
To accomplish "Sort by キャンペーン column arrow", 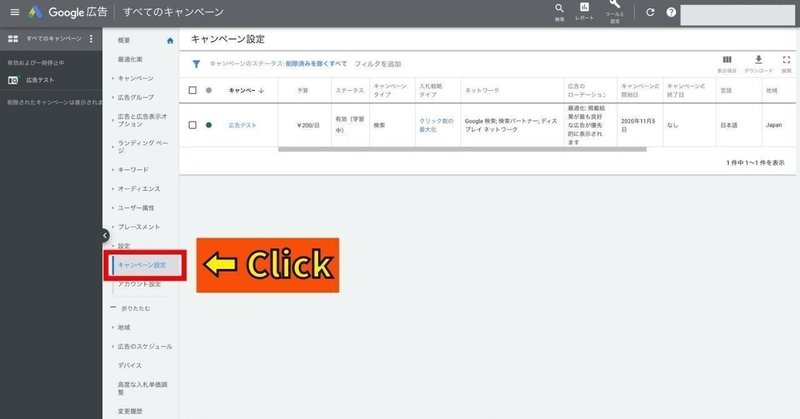I will 261,91.
